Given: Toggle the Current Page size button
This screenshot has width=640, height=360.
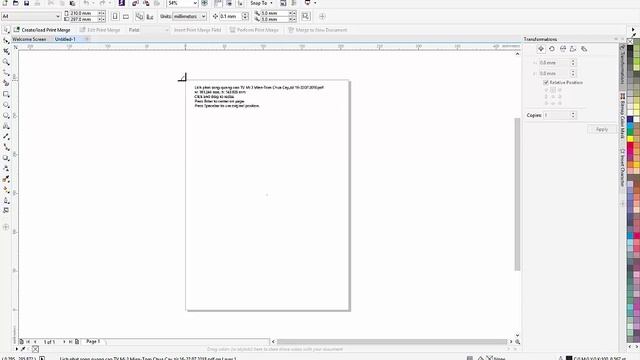Looking at the screenshot, I should 150,16.
